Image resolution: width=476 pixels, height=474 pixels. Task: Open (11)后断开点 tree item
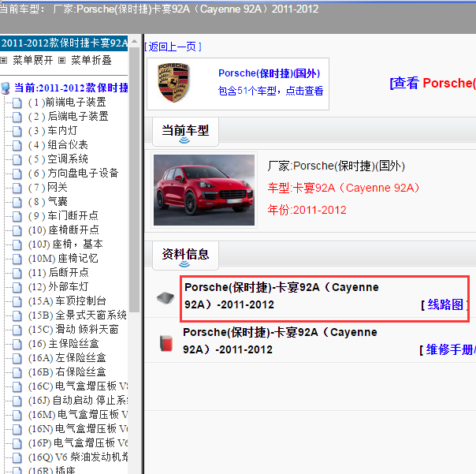(x=58, y=273)
